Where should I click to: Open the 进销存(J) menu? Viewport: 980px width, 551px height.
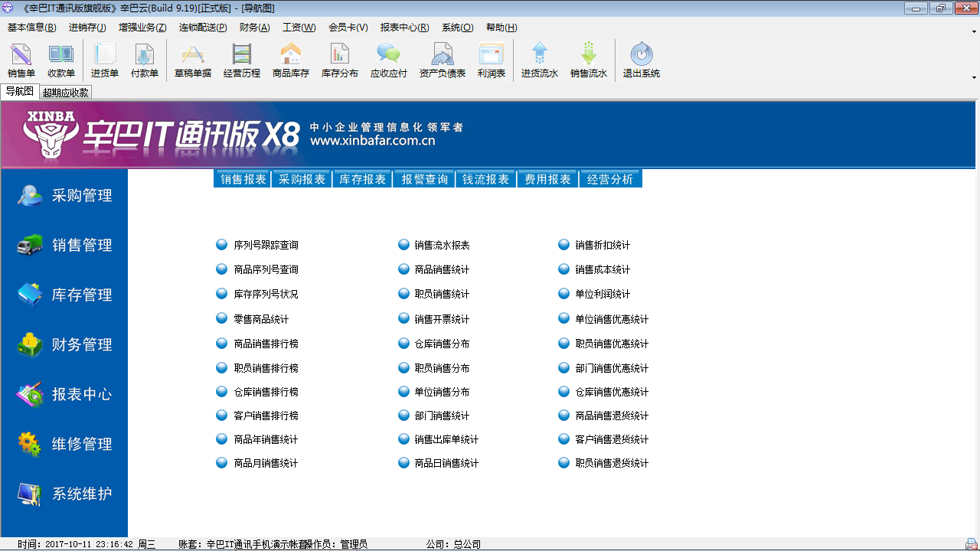[87, 28]
